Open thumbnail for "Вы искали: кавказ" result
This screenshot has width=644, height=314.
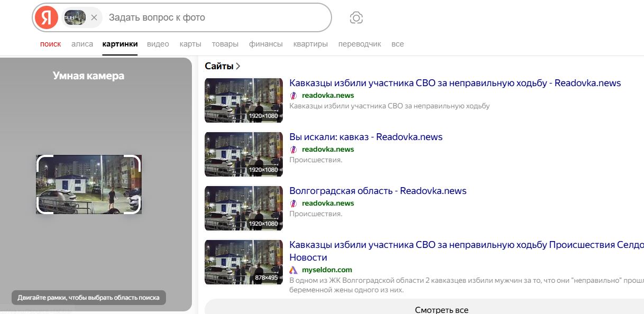(244, 154)
